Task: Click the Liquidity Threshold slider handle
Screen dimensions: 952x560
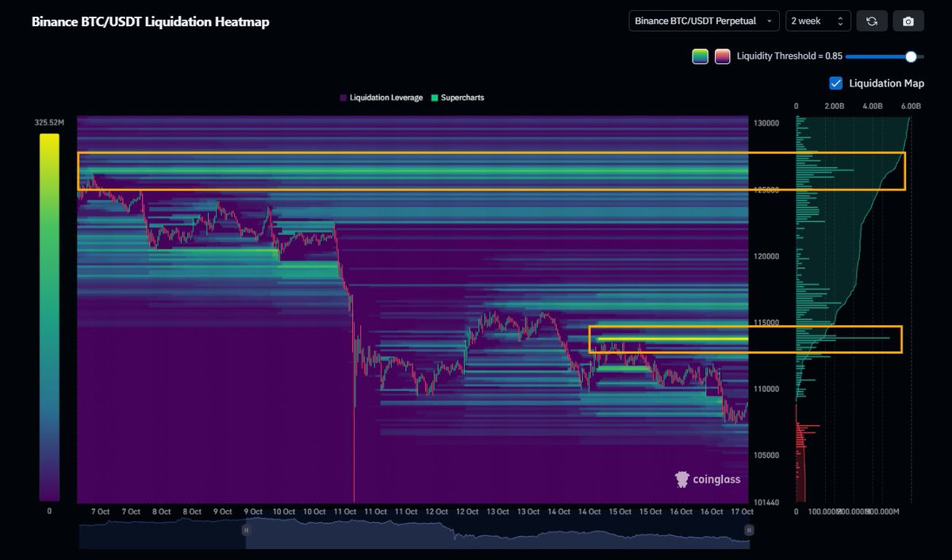Action: 911,56
